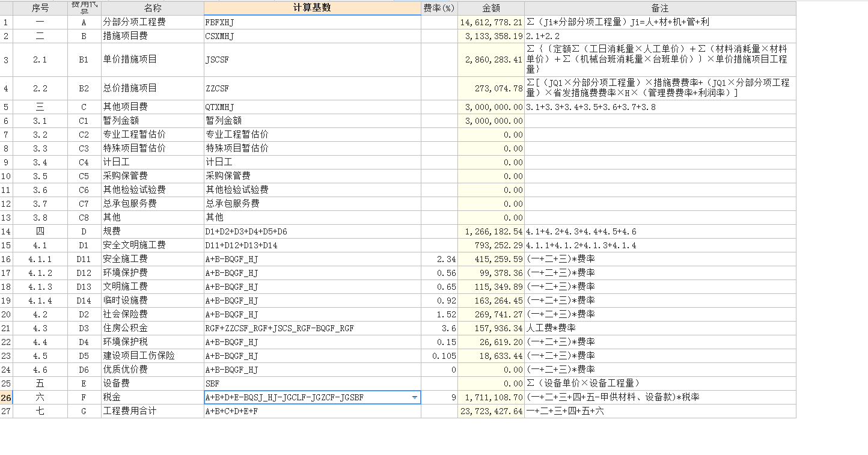
Task: Select the 序号 column header
Action: (40, 8)
